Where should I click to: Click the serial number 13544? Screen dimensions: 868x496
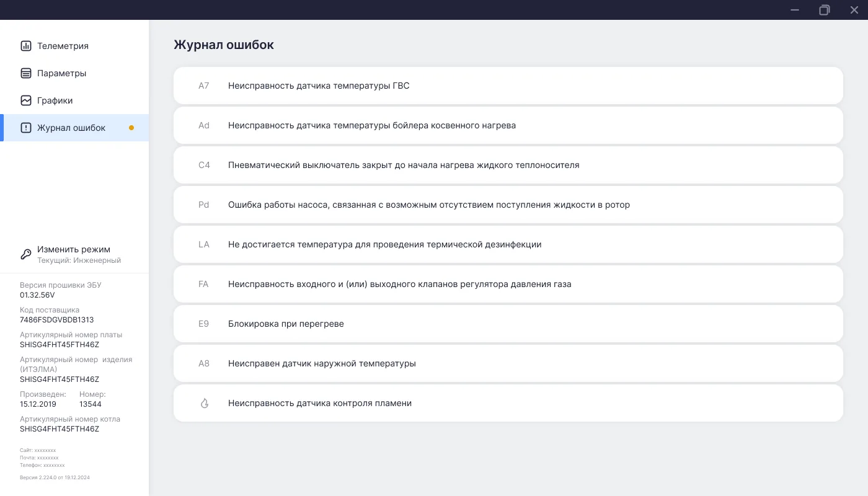click(x=91, y=404)
